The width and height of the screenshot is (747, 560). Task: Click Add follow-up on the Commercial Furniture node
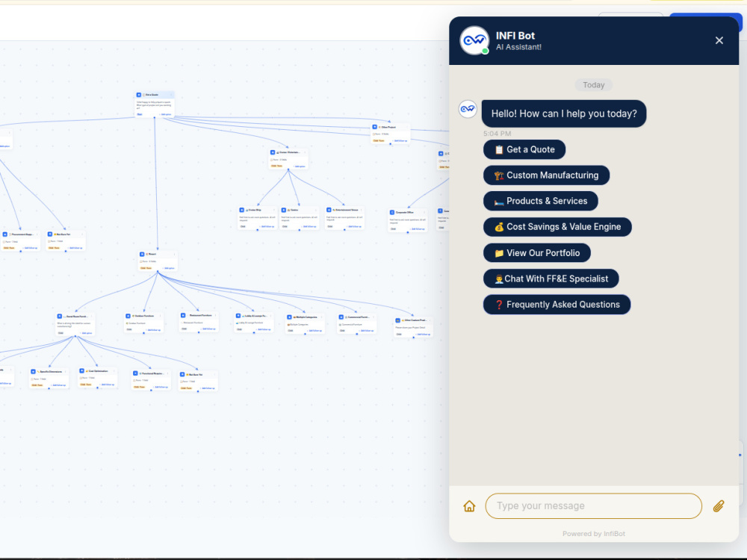(366, 331)
